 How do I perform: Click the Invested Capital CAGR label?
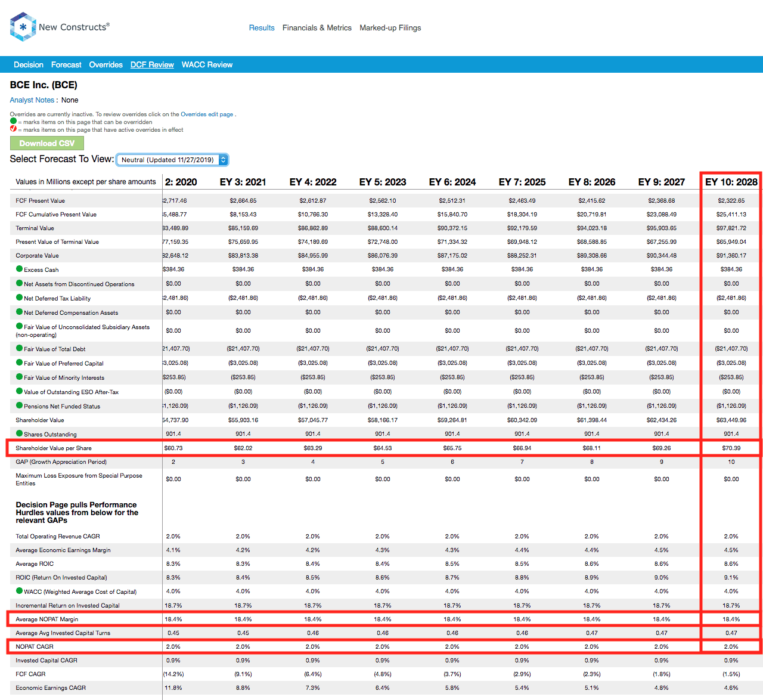pos(46,660)
